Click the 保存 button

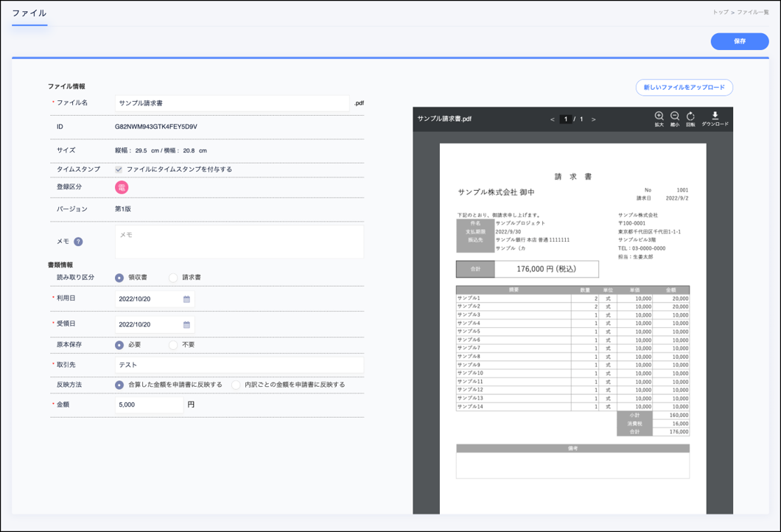(740, 41)
